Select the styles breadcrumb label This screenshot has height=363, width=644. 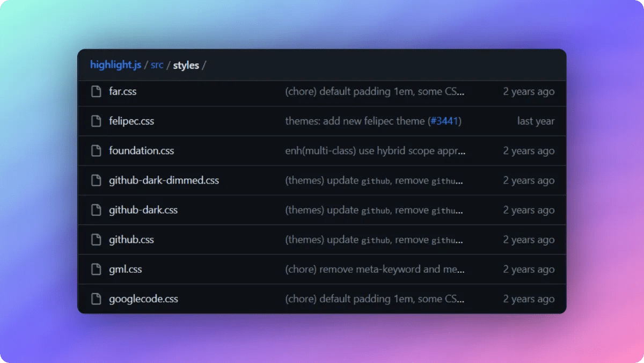[x=186, y=64]
